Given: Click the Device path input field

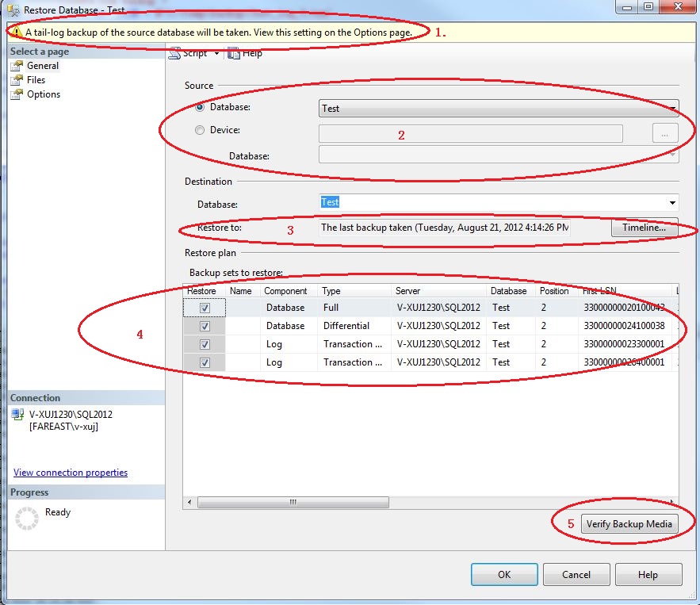Looking at the screenshot, I should pos(471,133).
